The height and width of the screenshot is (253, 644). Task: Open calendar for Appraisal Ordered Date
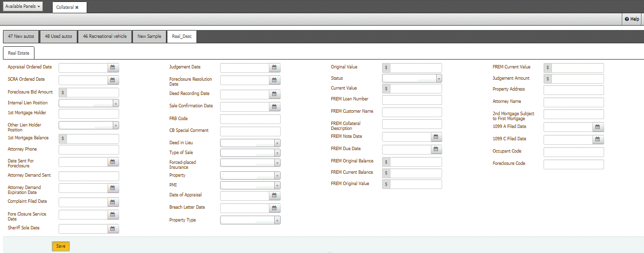(x=113, y=68)
